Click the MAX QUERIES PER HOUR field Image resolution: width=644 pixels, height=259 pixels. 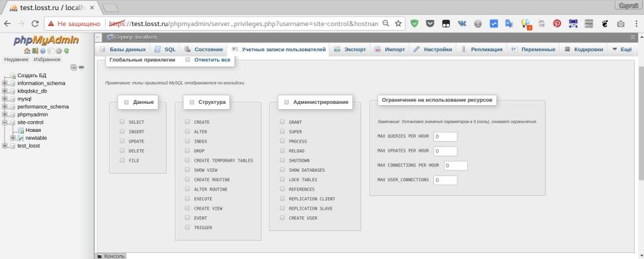click(x=445, y=136)
